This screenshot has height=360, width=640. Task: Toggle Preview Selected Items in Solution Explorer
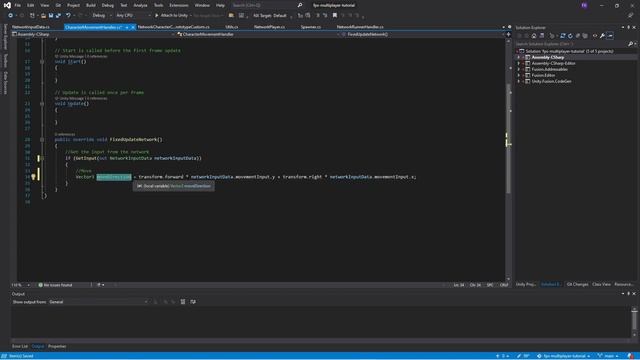(x=610, y=36)
